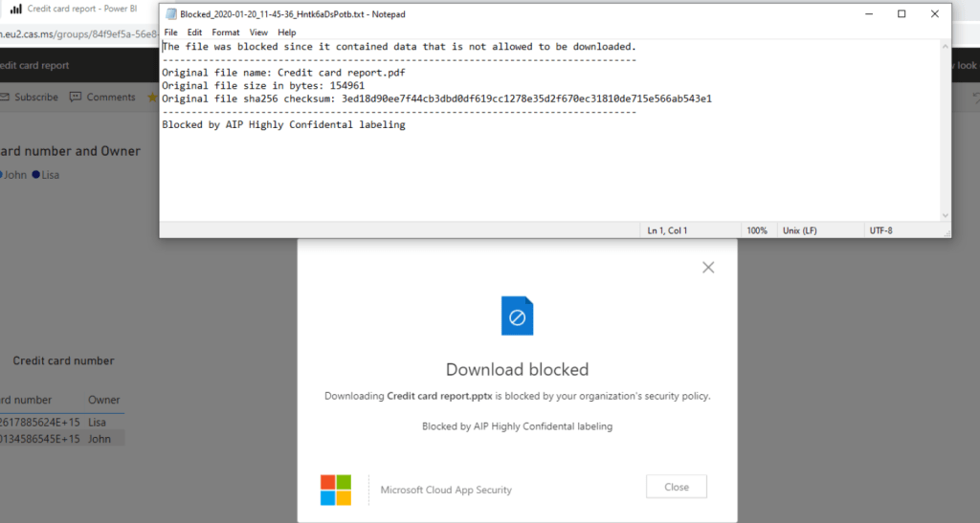Click the Comments speech bubble icon
980x523 pixels.
point(76,98)
